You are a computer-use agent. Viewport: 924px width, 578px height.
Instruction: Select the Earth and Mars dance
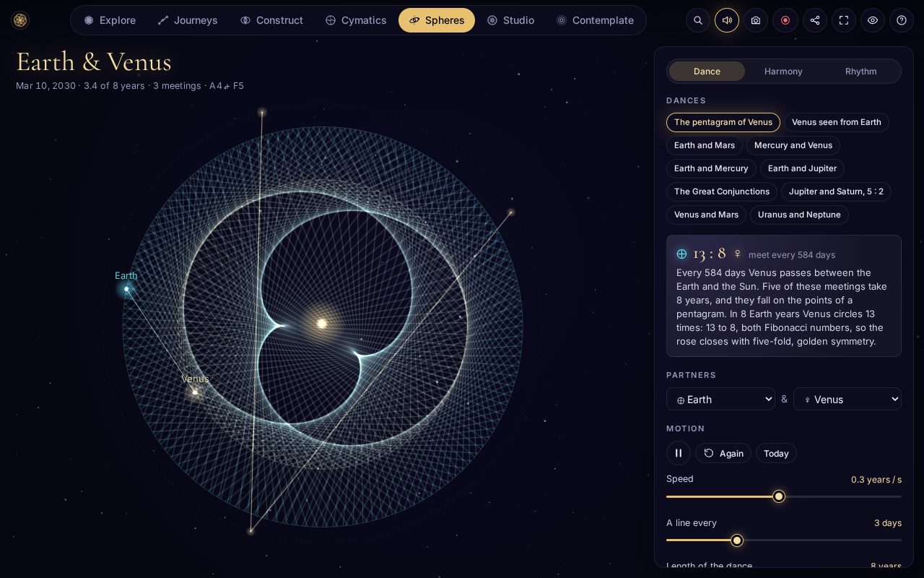tap(705, 145)
